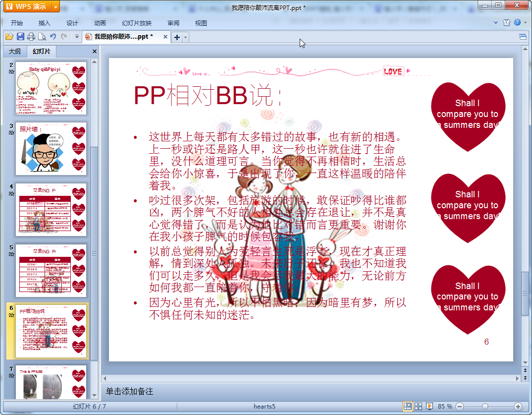The image size is (532, 415).
Task: Go to previous slide double-arrow button
Action: point(525,370)
